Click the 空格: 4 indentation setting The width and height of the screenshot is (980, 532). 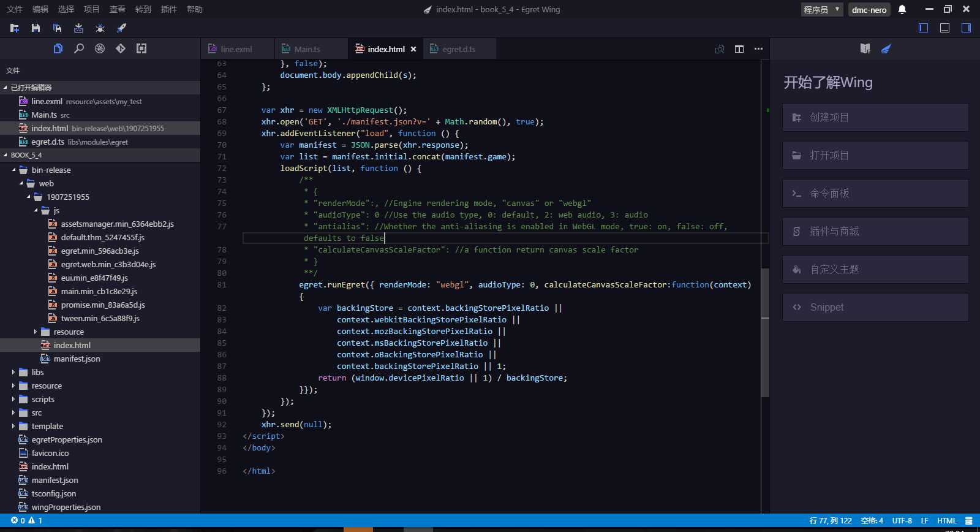click(x=872, y=521)
